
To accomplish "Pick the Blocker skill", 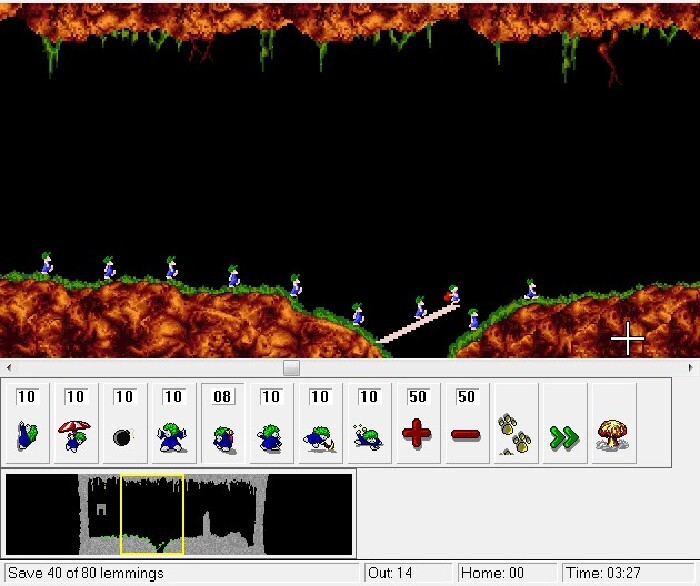I will [x=173, y=424].
